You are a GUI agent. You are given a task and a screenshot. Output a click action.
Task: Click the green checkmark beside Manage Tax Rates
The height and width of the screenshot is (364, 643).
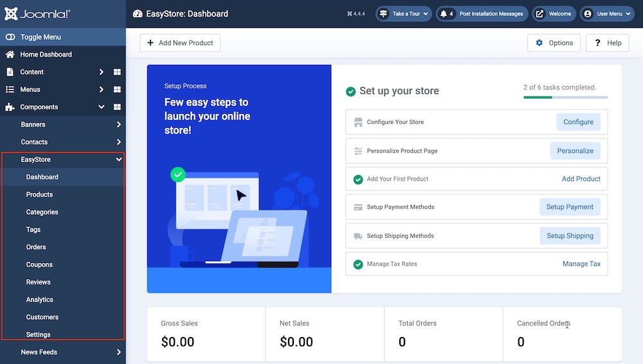point(358,264)
